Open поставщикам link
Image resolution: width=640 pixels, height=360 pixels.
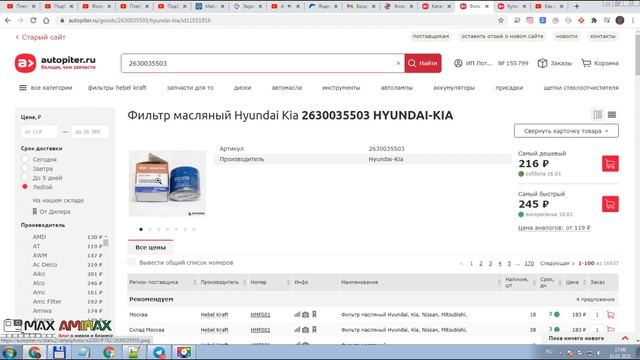pyautogui.click(x=431, y=36)
